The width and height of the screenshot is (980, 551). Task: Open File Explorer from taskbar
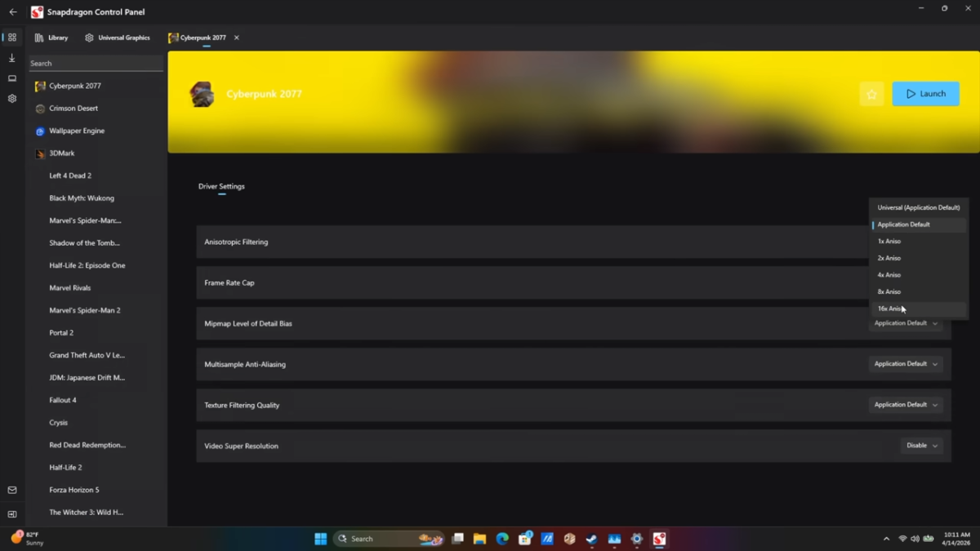click(x=480, y=539)
